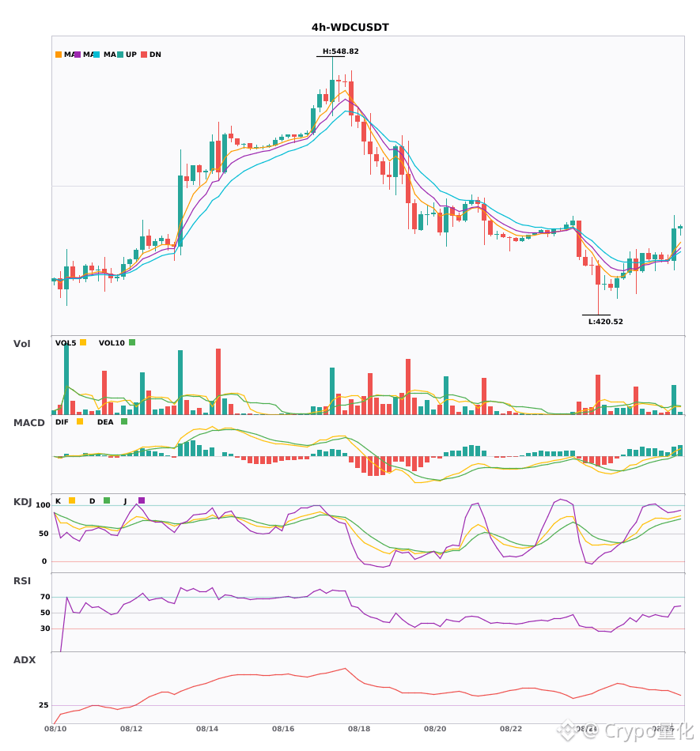Image resolution: width=700 pixels, height=751 pixels.
Task: Select the cyan MA legend swatch
Action: coord(96,55)
